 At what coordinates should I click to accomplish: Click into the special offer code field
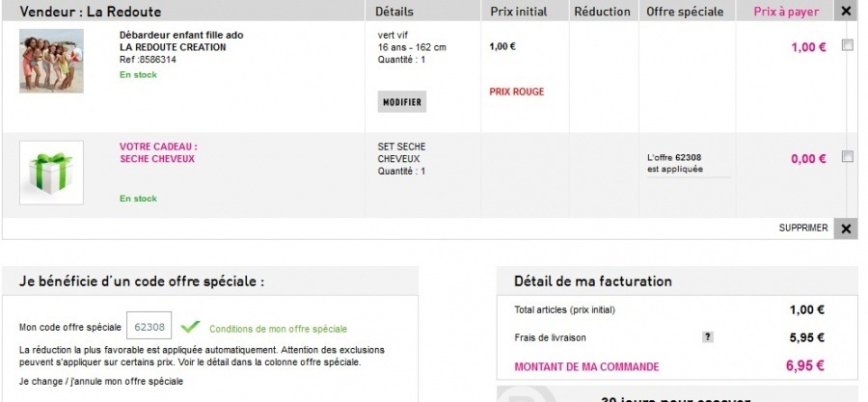[x=149, y=327]
